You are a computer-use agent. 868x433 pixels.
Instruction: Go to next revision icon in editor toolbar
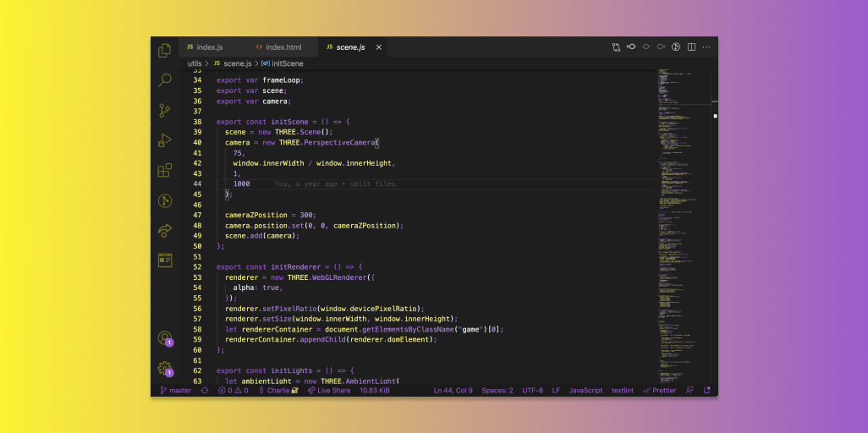[x=661, y=47]
